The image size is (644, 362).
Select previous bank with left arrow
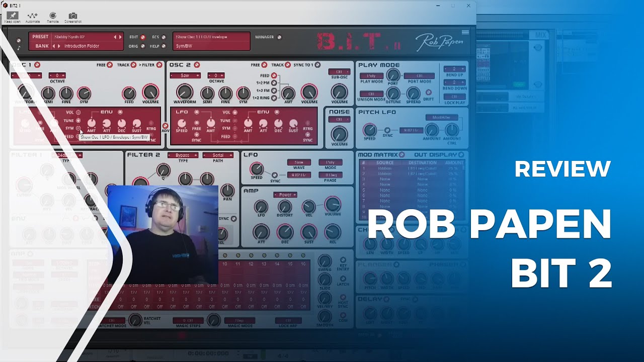(54, 46)
